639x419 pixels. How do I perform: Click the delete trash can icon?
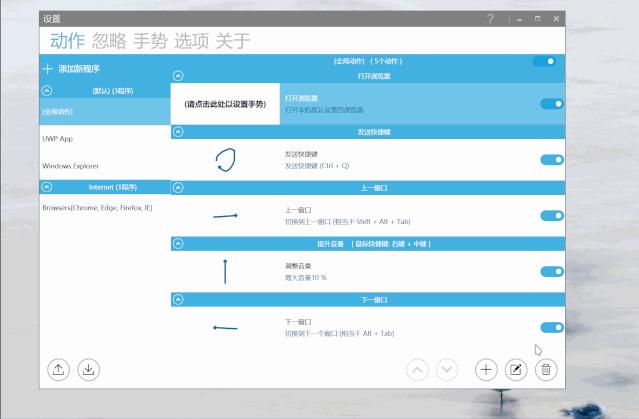coord(546,370)
